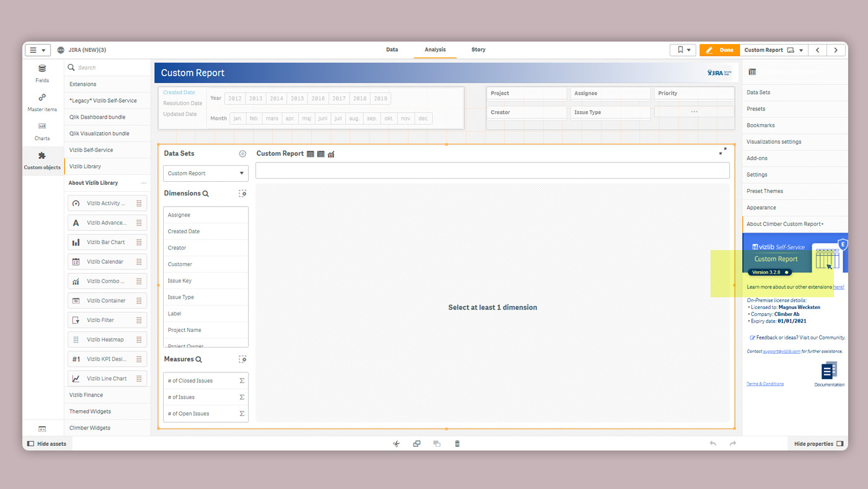Go to the next sheet arrow
Image resolution: width=868 pixels, height=489 pixels.
836,50
